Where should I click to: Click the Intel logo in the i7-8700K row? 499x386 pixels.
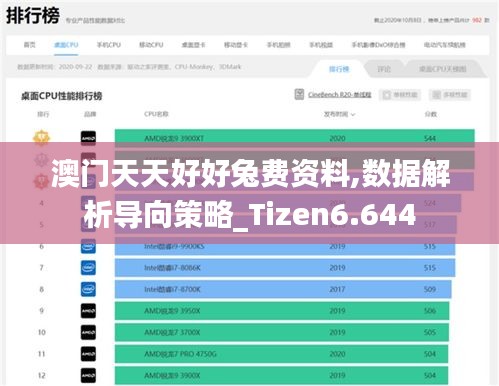(88, 289)
